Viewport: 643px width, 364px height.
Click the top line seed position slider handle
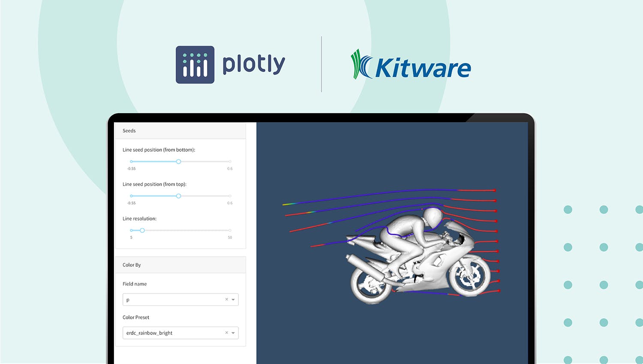(179, 196)
